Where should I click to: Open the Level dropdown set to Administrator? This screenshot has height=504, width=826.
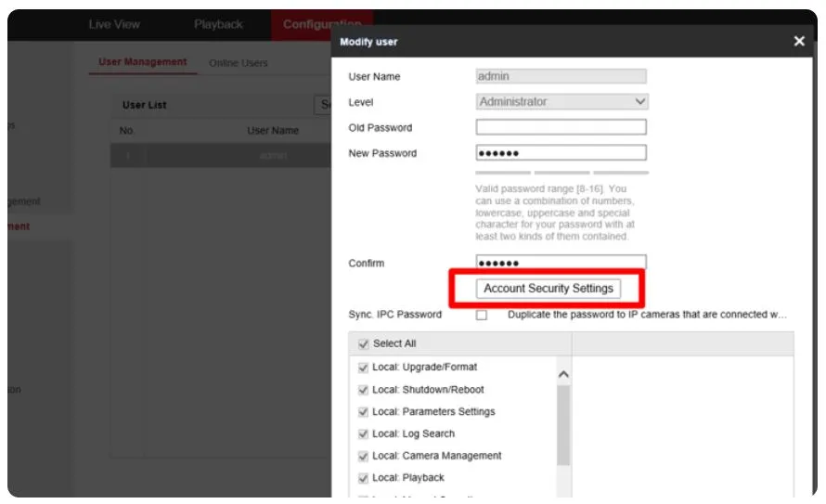(561, 102)
